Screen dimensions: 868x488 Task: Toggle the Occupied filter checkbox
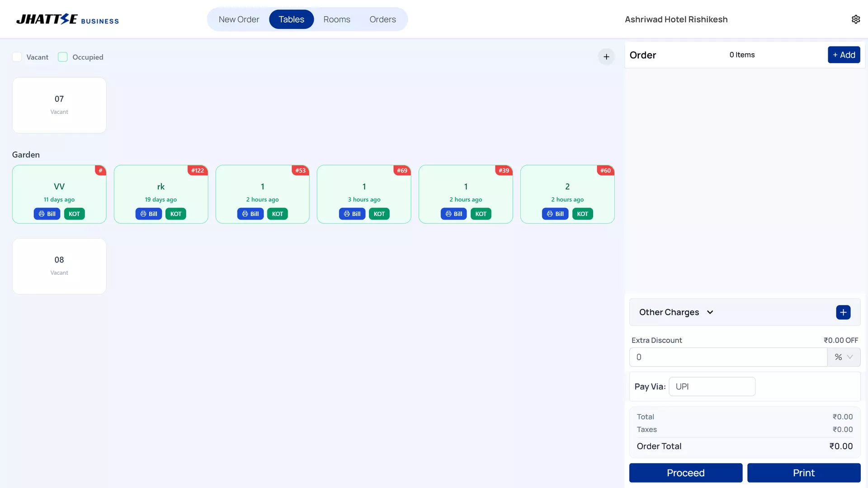[63, 57]
